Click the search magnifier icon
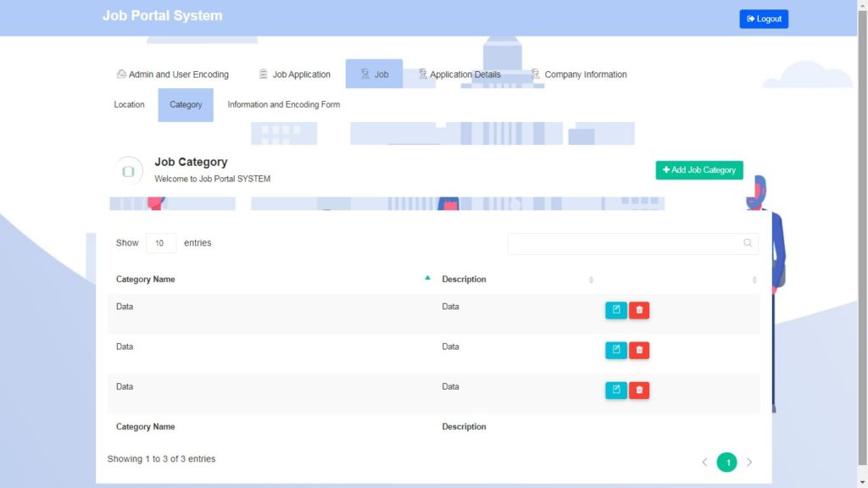Viewport: 868px width, 488px height. [748, 243]
